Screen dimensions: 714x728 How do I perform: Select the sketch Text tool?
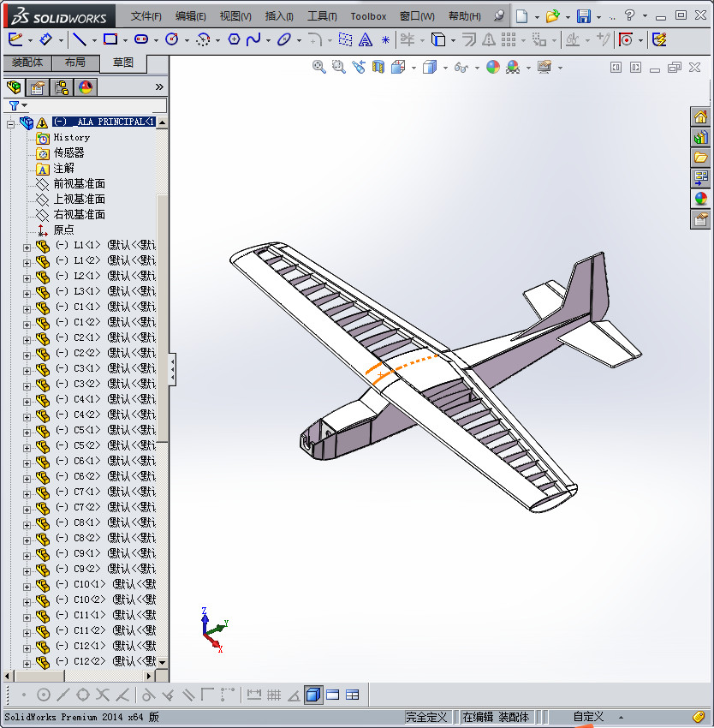coord(366,40)
